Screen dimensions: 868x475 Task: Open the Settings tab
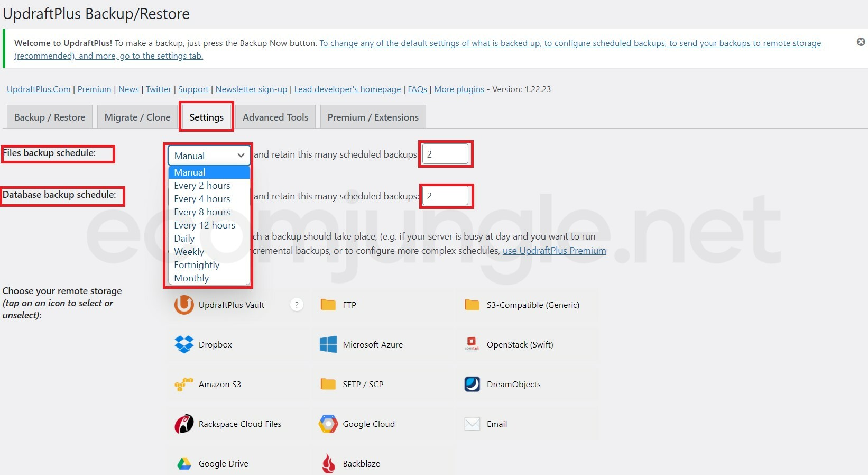207,117
